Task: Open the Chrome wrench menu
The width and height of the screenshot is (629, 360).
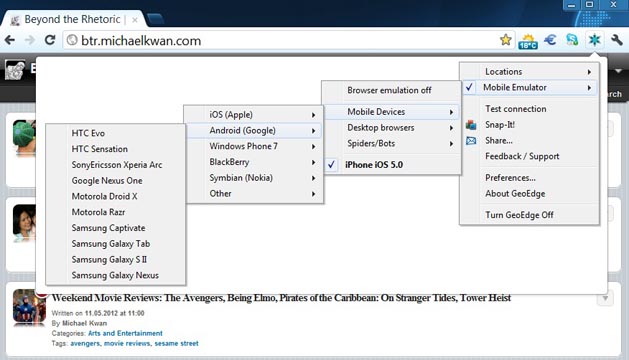Action: pyautogui.click(x=617, y=40)
